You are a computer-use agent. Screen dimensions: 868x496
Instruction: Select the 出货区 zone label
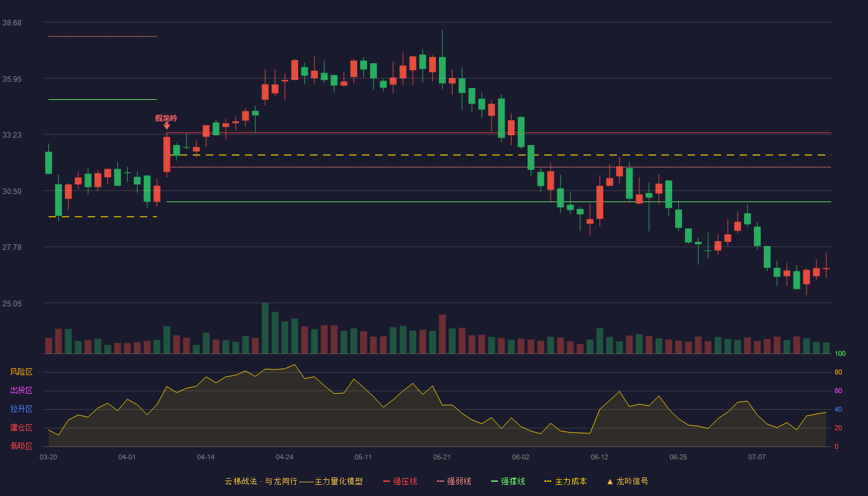click(x=21, y=391)
